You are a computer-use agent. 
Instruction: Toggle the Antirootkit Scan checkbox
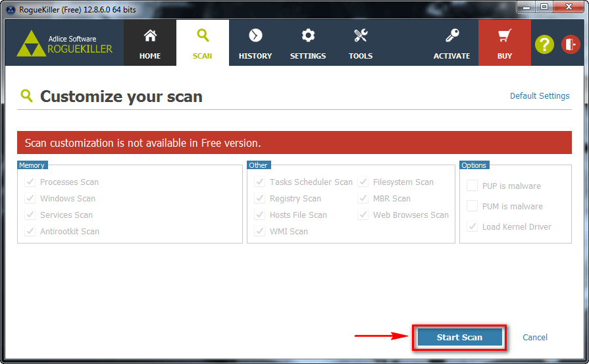pos(30,231)
